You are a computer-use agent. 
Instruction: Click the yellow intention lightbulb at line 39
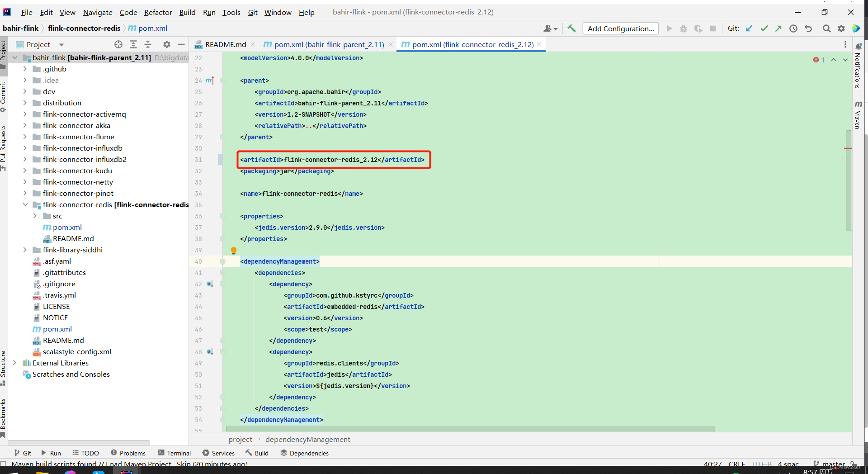click(x=234, y=251)
